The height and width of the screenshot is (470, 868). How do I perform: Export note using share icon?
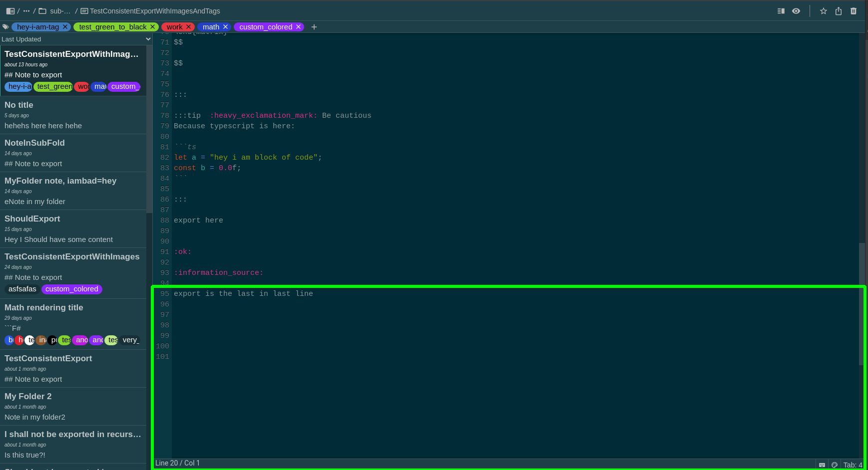click(x=839, y=11)
